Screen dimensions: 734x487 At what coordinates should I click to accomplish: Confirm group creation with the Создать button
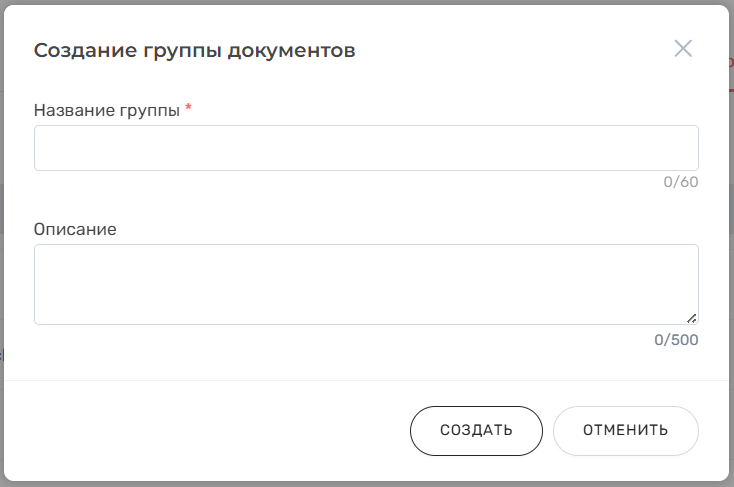(x=476, y=430)
